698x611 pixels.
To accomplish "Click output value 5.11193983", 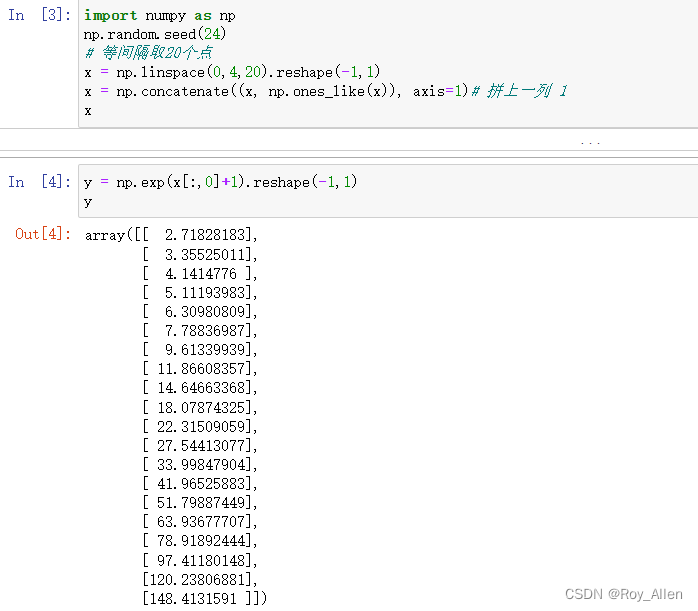I will point(205,293).
